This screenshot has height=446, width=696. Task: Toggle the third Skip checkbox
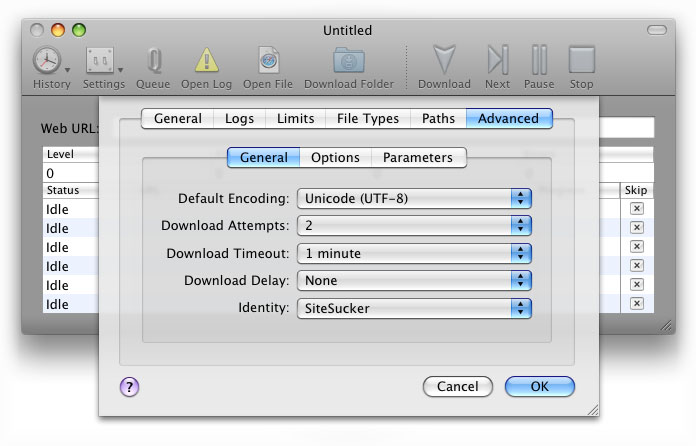click(x=636, y=247)
